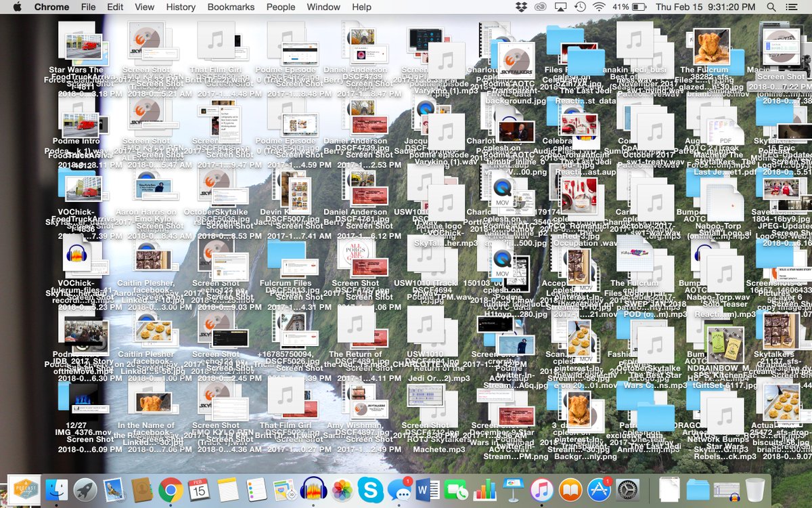Open Skype from the Dock
812x508 pixels.
(372, 490)
